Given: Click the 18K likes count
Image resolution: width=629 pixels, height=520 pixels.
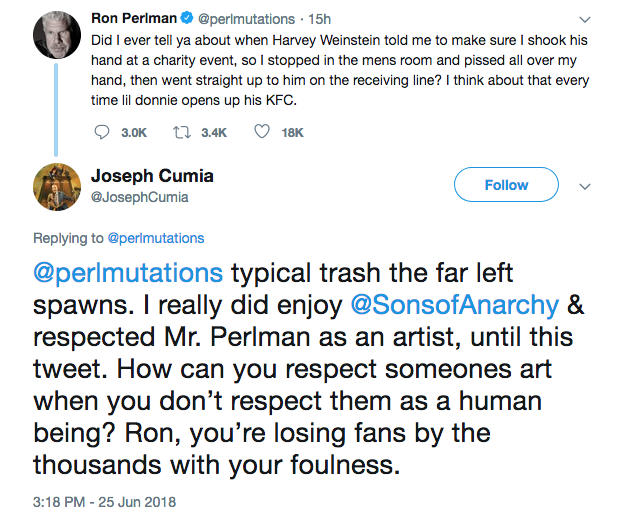Looking at the screenshot, I should click(x=292, y=132).
